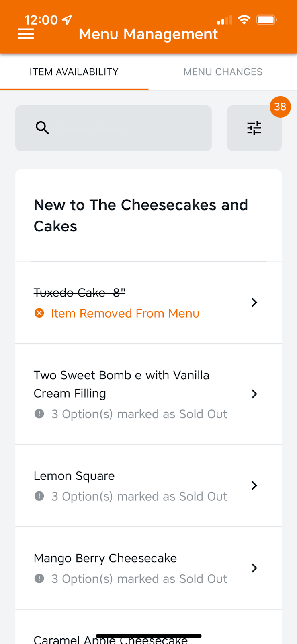The width and height of the screenshot is (297, 644).
Task: Open the Lemon Square chevron arrow
Action: click(x=254, y=485)
